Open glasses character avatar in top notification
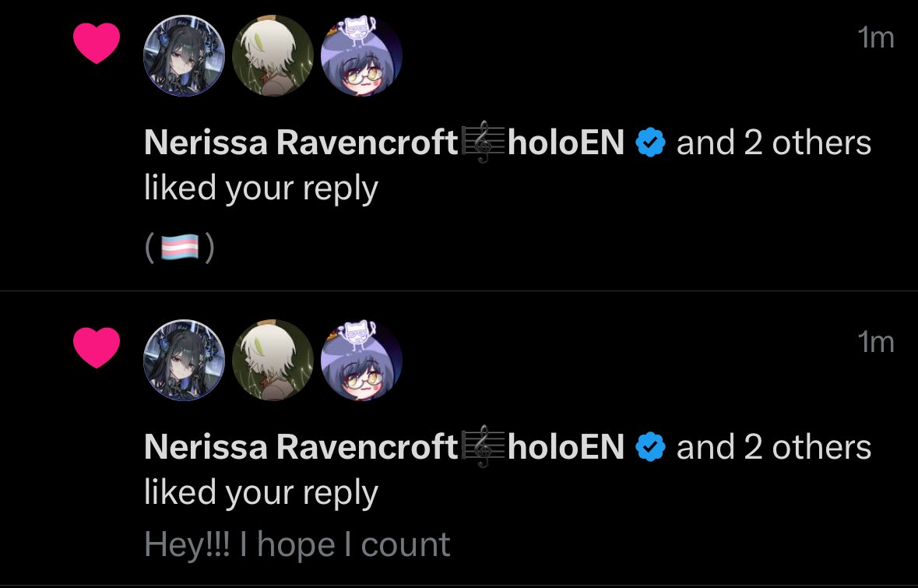Image resolution: width=918 pixels, height=588 pixels. [x=361, y=55]
